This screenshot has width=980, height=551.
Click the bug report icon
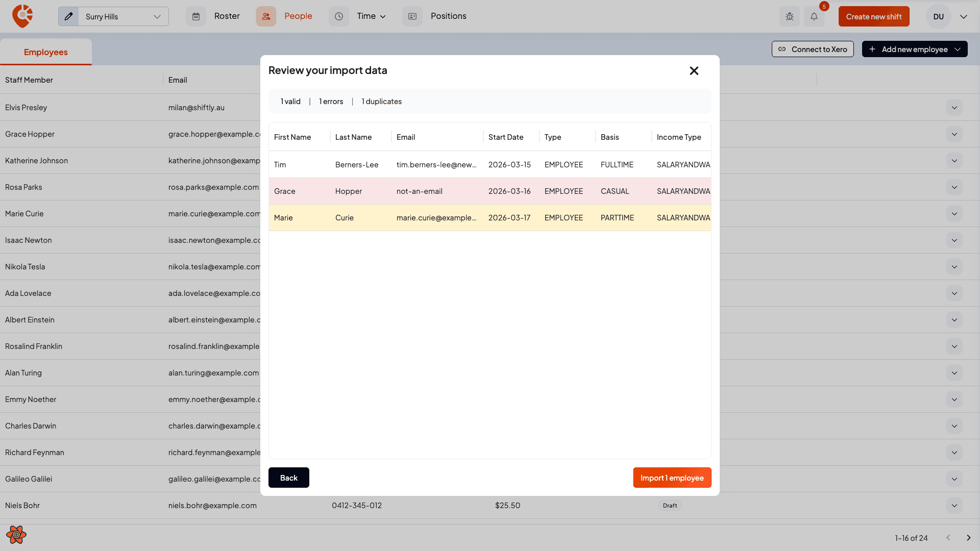pos(790,16)
